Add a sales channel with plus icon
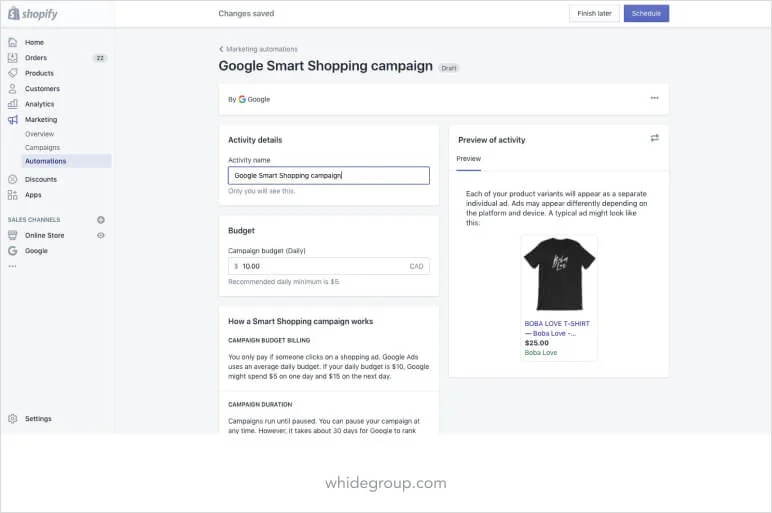This screenshot has width=772, height=513. [x=101, y=220]
